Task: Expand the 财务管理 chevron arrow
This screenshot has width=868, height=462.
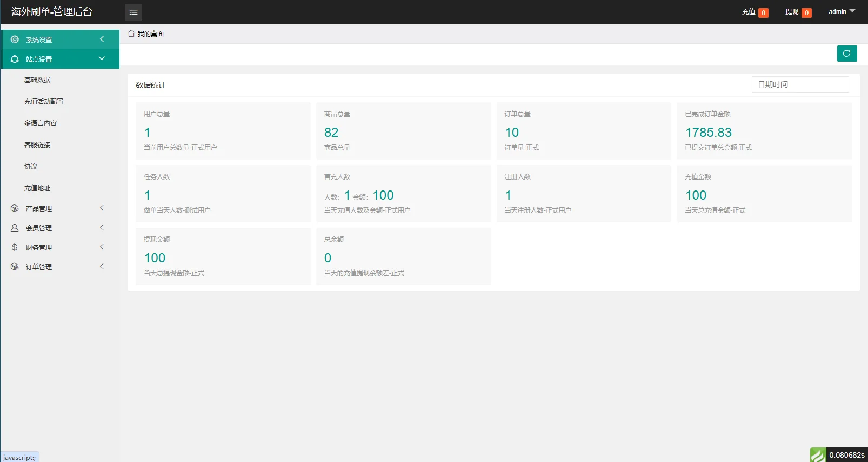Action: pos(102,247)
